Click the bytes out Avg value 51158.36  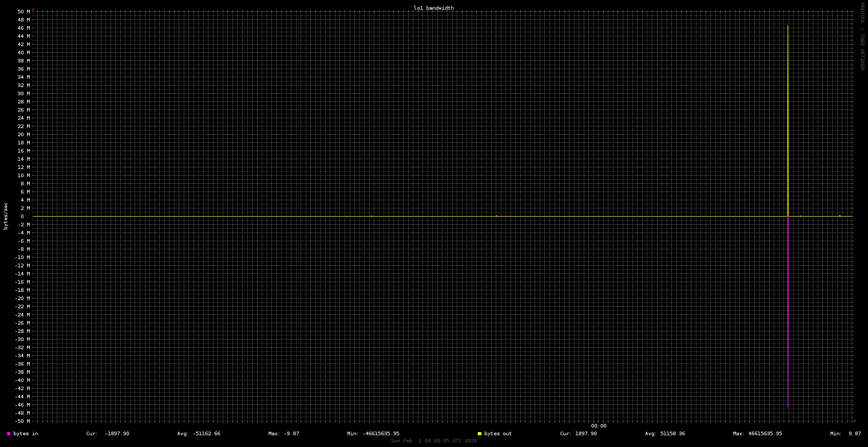point(672,434)
